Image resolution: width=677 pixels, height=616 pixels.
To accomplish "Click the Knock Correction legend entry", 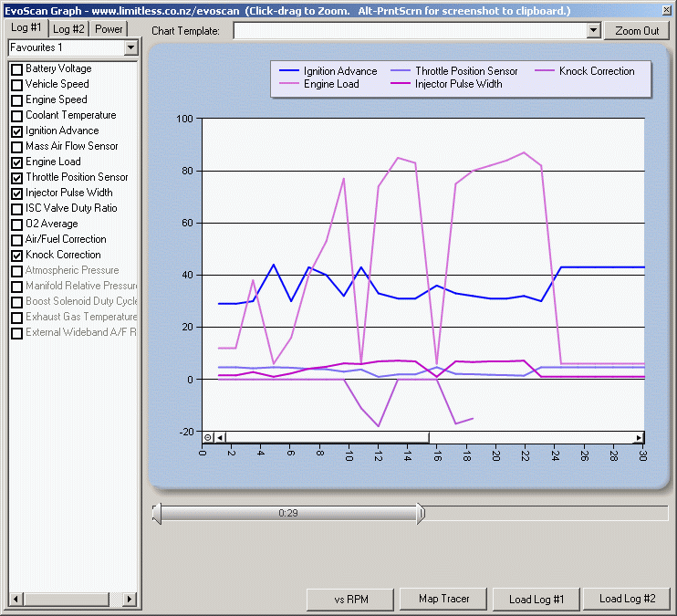I will pyautogui.click(x=585, y=71).
